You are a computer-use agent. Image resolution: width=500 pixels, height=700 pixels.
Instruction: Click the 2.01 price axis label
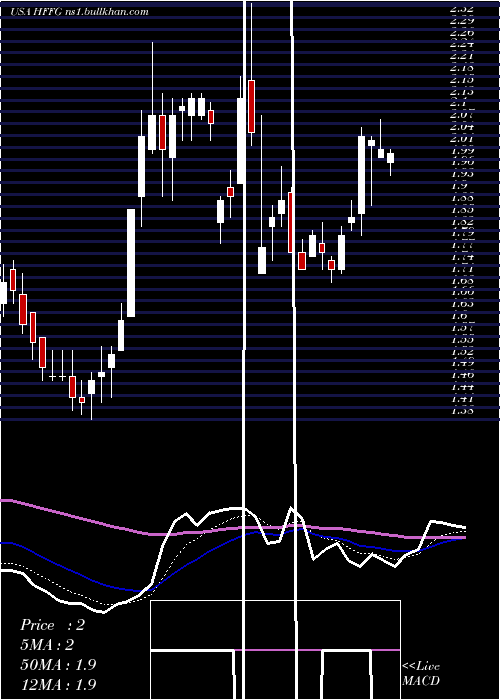463,139
